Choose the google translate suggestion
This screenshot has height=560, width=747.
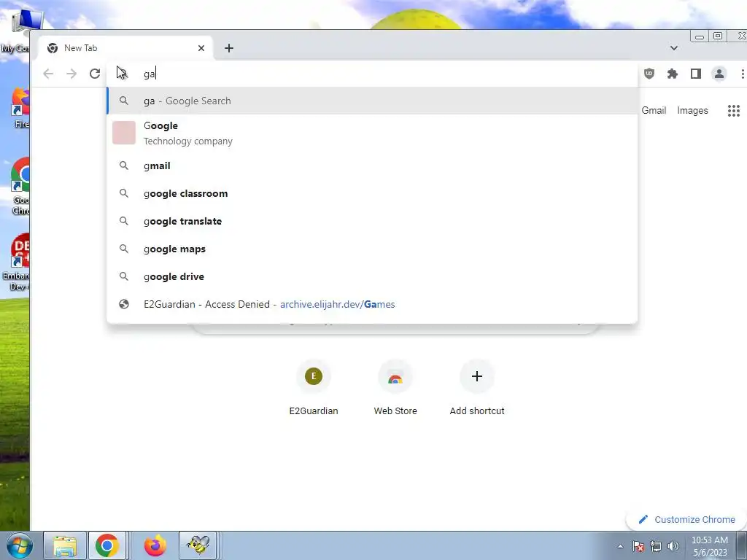point(372,221)
